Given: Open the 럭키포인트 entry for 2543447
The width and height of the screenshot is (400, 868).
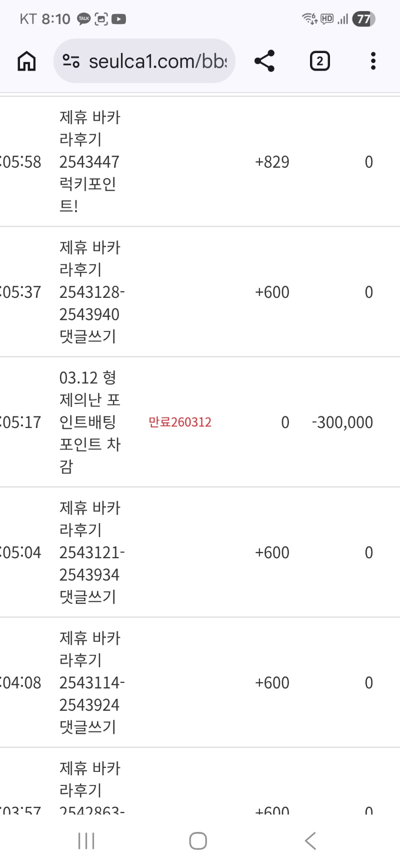Looking at the screenshot, I should 89,162.
